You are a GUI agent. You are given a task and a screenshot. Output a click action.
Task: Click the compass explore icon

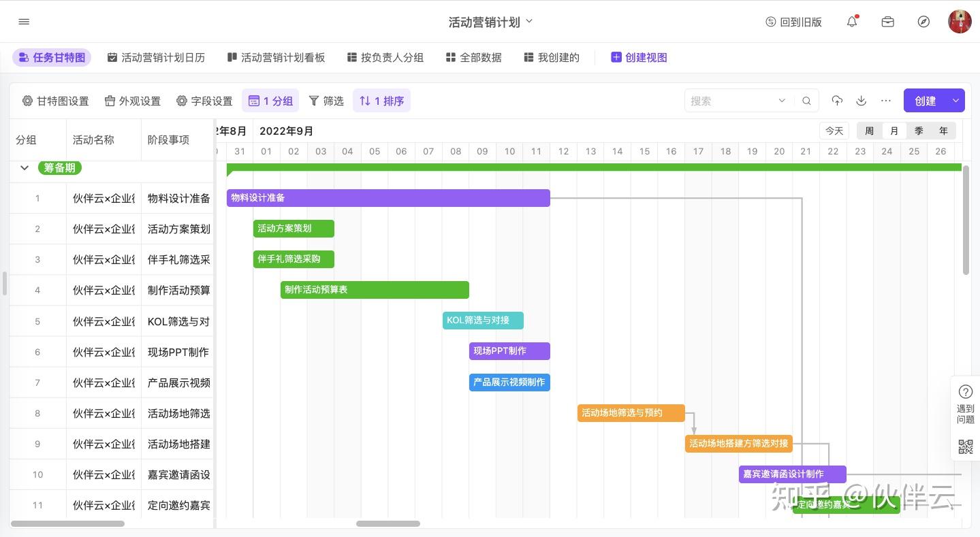923,22
